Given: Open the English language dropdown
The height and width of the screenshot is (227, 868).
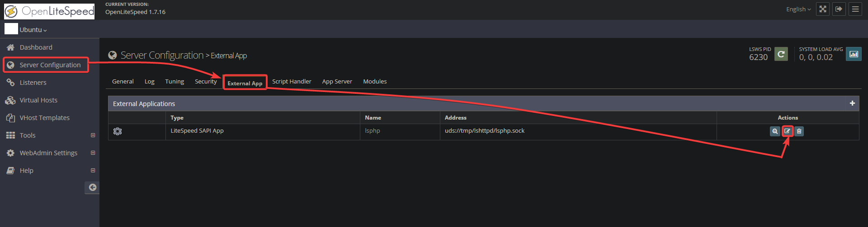Looking at the screenshot, I should click(x=798, y=9).
